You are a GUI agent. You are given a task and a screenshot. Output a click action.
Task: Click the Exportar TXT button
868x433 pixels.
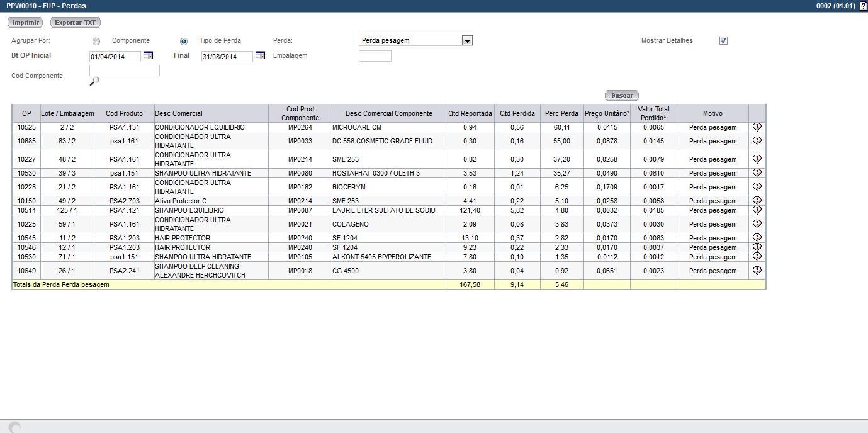click(x=76, y=23)
